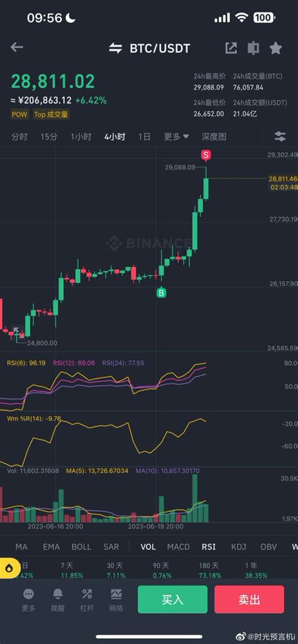Tap the 24,800.00 low price annotation

coord(42,343)
